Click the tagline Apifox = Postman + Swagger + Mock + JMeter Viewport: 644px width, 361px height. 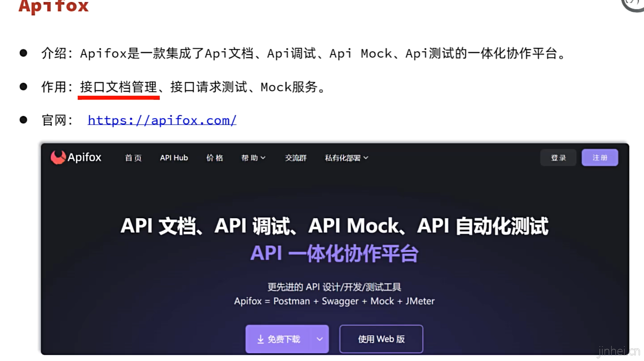coord(334,301)
